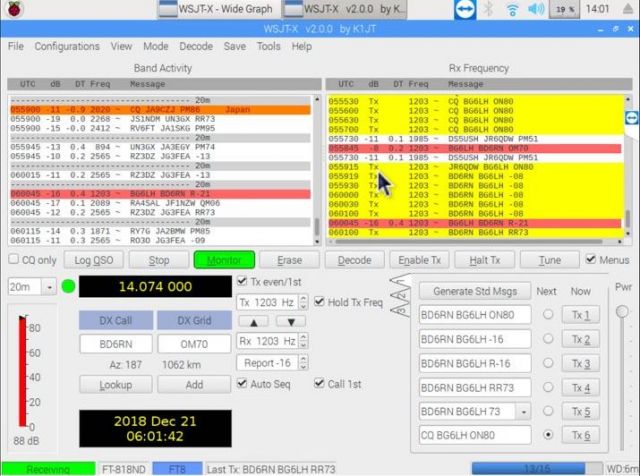Screen dimensions: 640x476
Task: Open the Save menu
Action: (x=235, y=47)
